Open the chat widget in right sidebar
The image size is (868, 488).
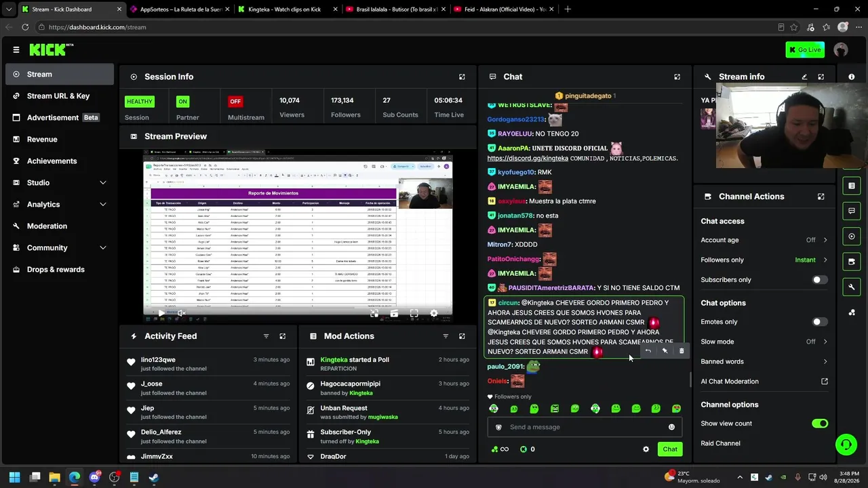pyautogui.click(x=852, y=211)
